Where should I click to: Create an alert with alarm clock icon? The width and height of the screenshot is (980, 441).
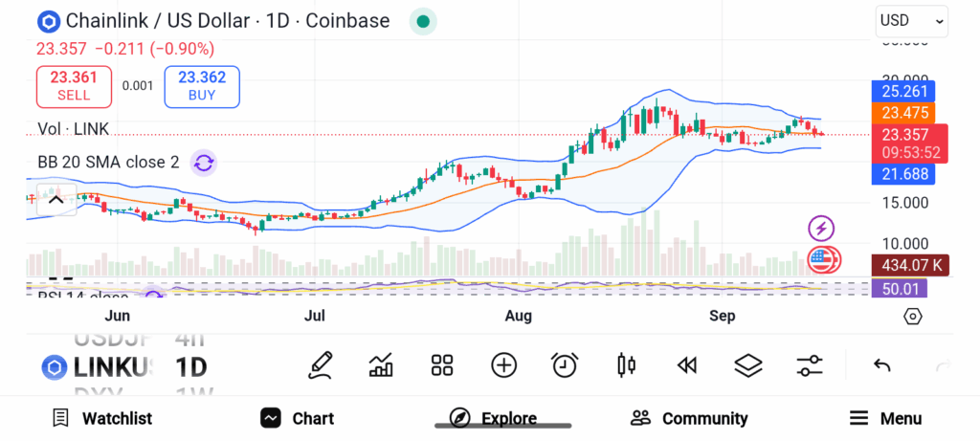pyautogui.click(x=565, y=365)
